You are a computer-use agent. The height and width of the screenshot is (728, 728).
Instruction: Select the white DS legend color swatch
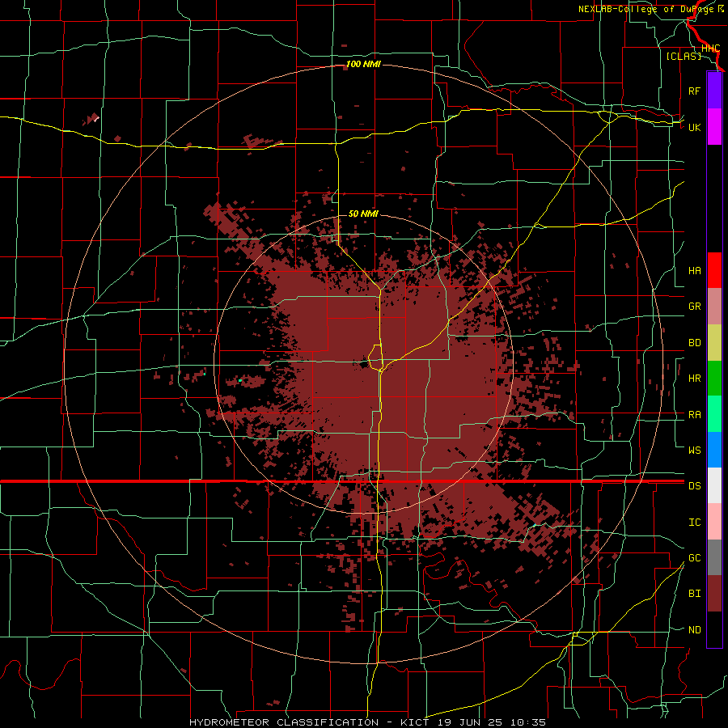pos(714,485)
